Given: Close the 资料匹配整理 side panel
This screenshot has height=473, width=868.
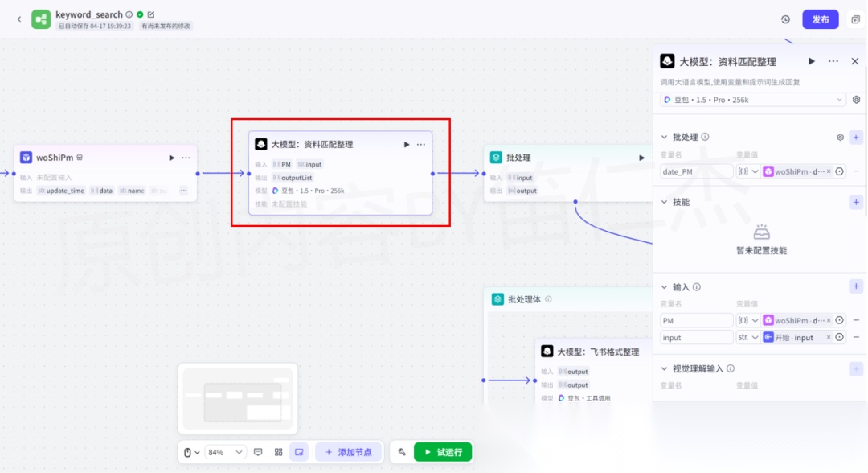Looking at the screenshot, I should click(854, 61).
